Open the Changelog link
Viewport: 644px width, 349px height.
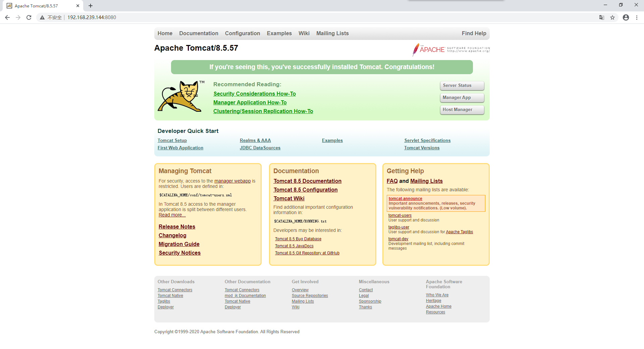click(172, 236)
